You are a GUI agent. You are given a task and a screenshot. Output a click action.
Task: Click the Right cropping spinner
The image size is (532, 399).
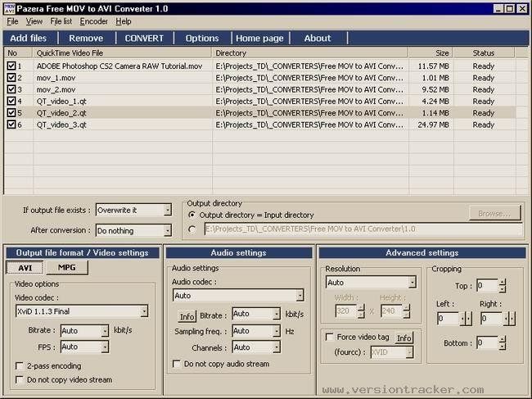pos(509,319)
